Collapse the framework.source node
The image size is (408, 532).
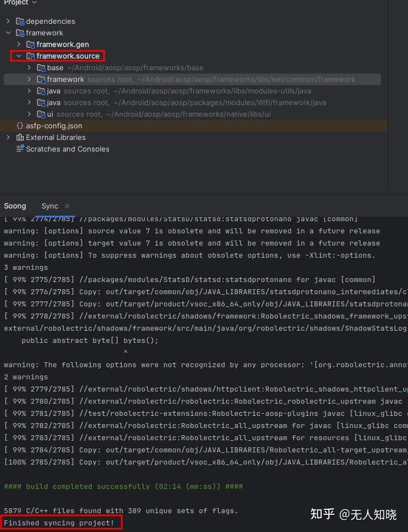pos(19,56)
